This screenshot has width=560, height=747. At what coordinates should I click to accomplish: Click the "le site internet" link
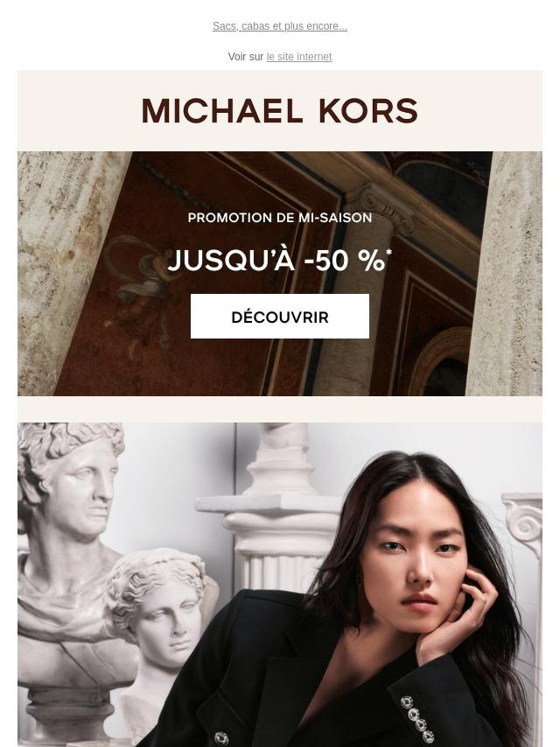[x=299, y=57]
